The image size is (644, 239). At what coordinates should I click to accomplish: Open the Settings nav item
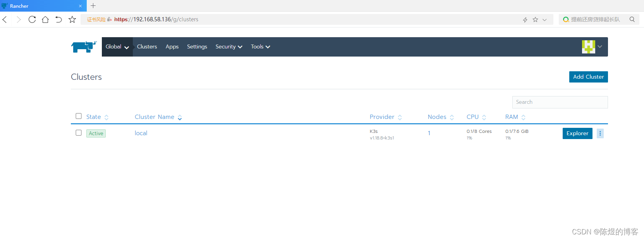click(x=197, y=46)
